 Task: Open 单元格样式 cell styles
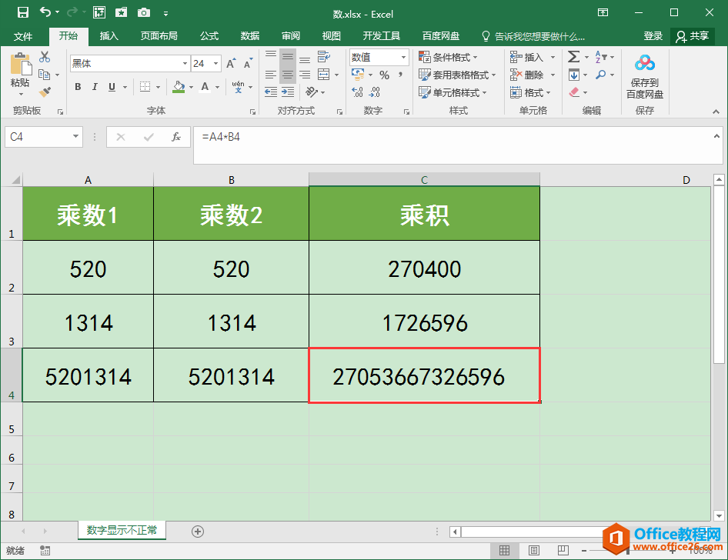(x=452, y=92)
